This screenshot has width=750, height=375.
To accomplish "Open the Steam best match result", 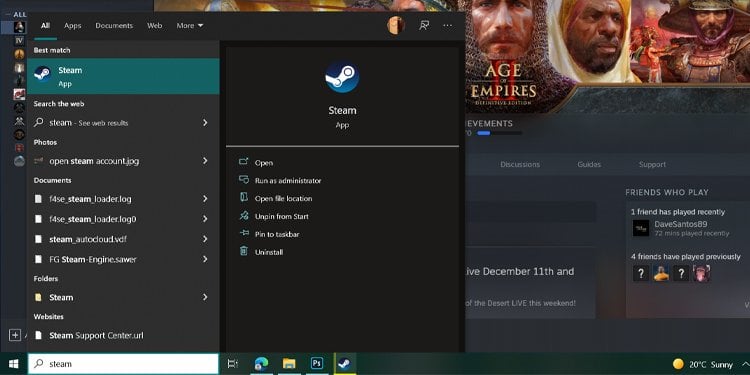I will (123, 77).
